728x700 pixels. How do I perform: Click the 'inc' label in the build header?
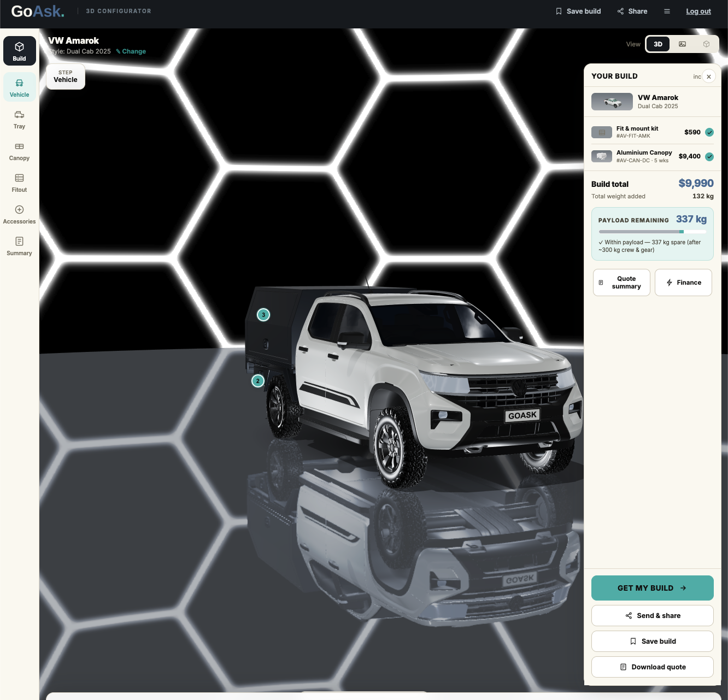tap(697, 77)
